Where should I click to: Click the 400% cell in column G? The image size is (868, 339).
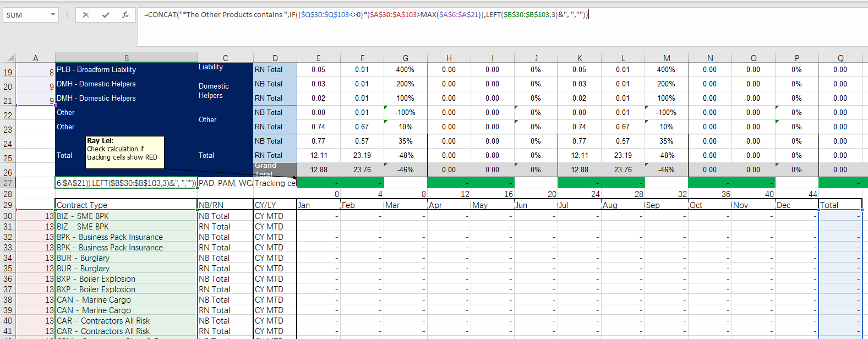[406, 70]
